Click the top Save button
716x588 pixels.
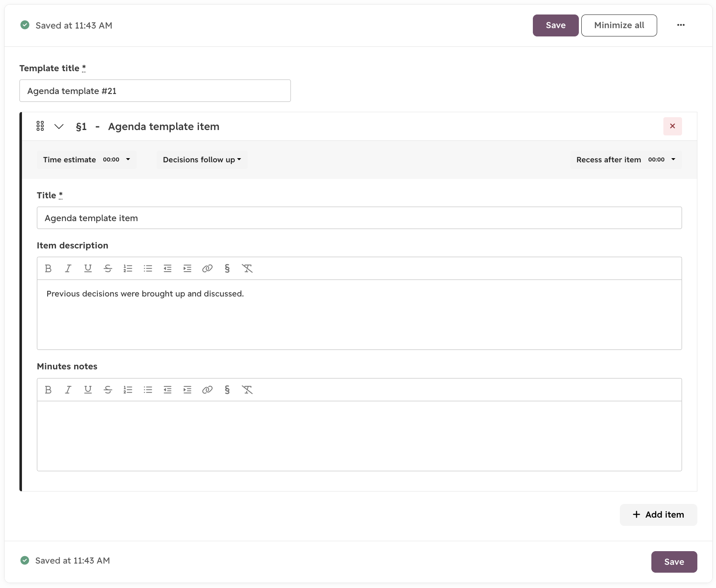pos(556,25)
